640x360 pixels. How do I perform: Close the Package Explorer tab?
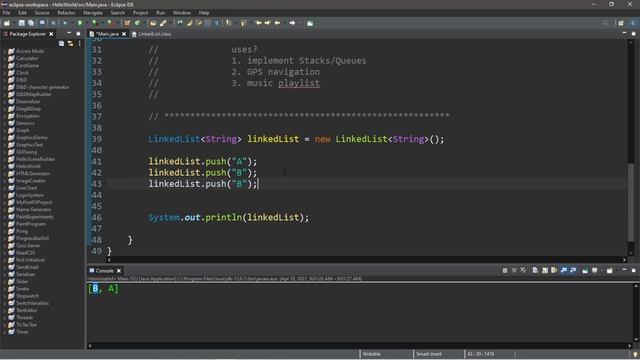(x=51, y=34)
